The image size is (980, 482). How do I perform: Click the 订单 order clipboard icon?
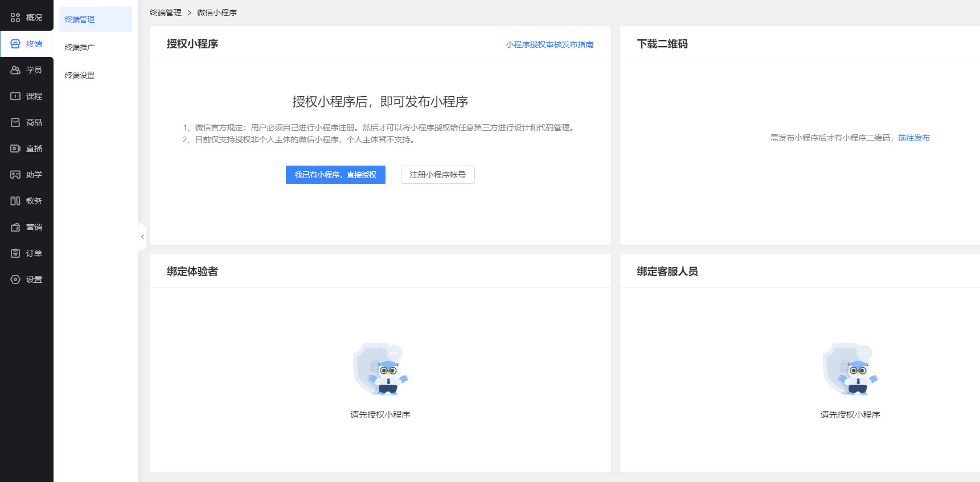[15, 253]
